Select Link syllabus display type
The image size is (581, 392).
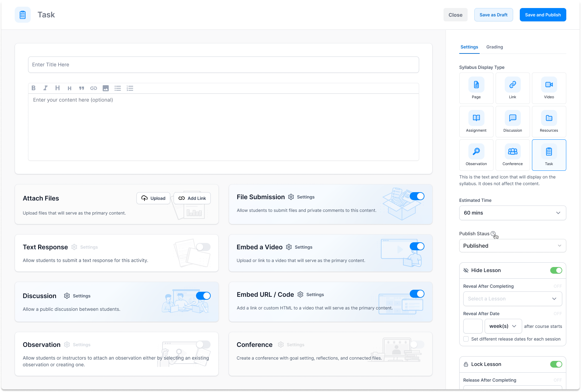pos(512,88)
